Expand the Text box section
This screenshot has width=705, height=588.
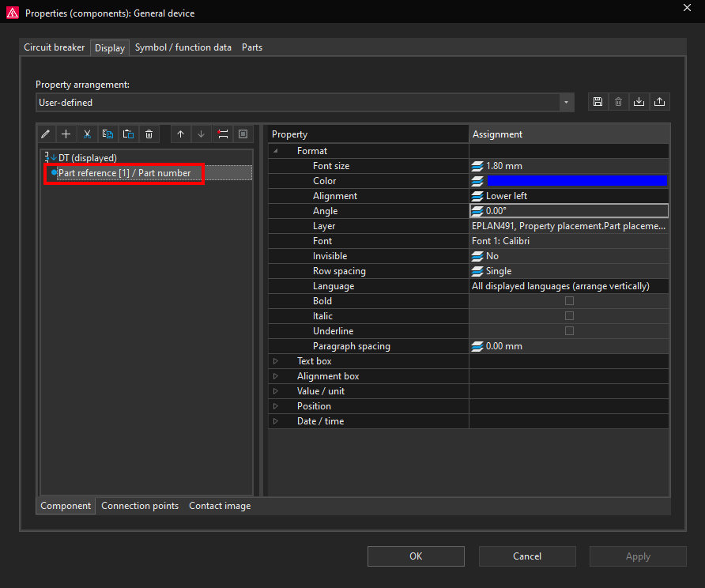pyautogui.click(x=276, y=361)
